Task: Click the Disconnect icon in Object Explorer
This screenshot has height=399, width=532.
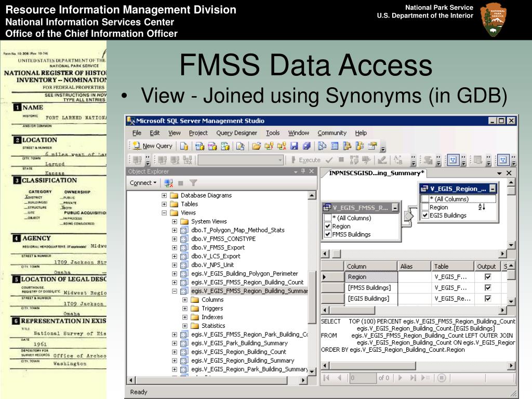Action: [168, 183]
